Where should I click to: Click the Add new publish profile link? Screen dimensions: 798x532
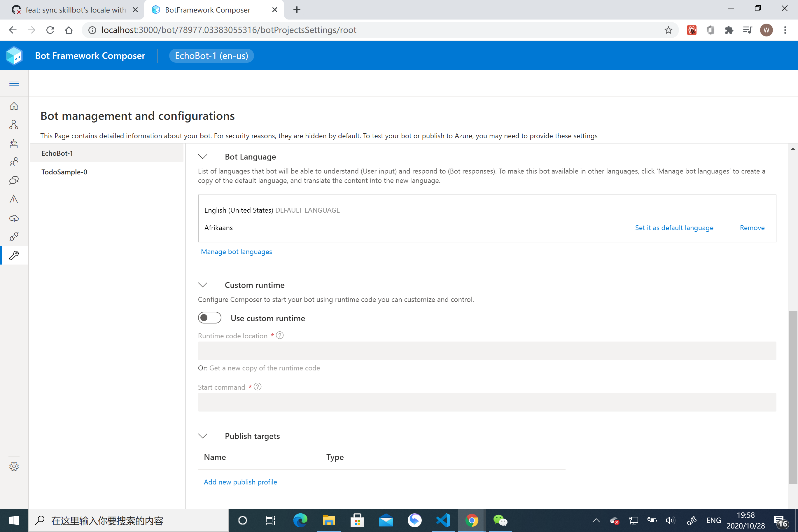pos(240,482)
